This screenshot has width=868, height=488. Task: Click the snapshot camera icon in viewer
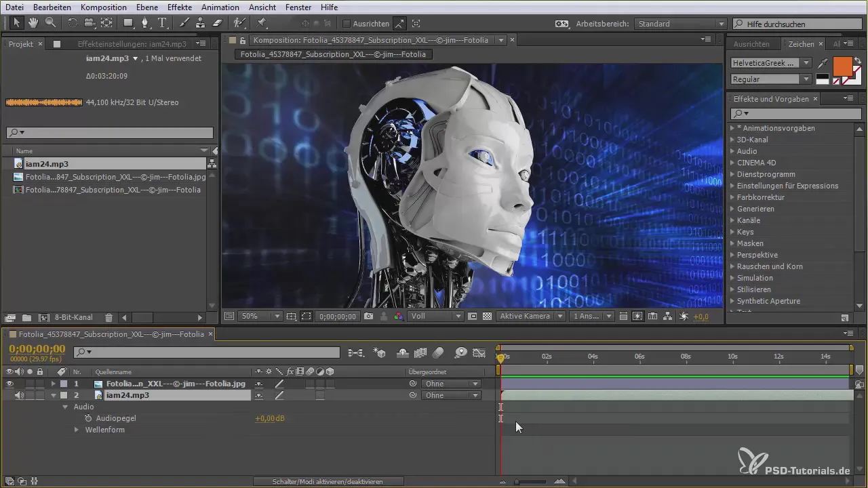click(x=369, y=317)
